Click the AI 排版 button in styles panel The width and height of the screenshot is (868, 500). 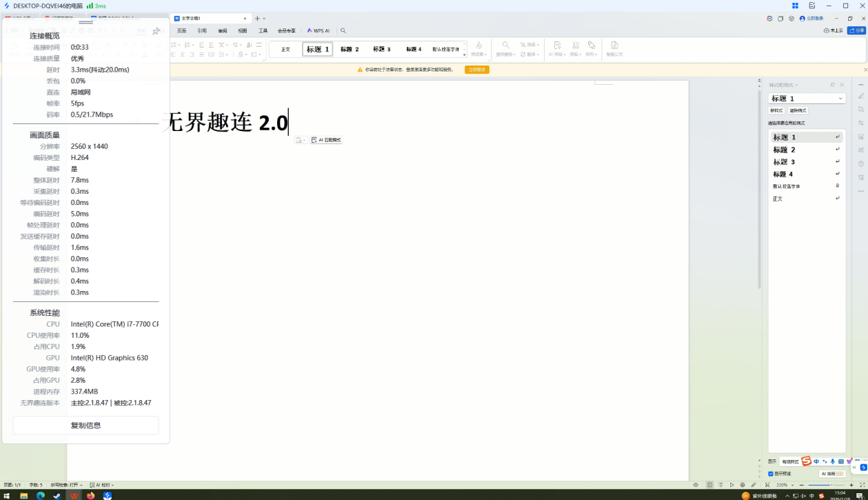click(832, 474)
